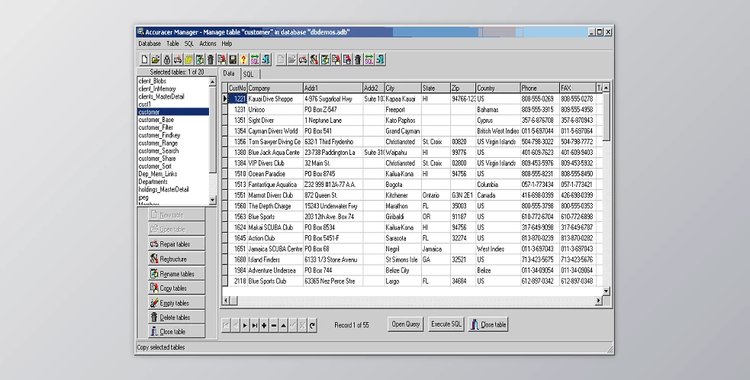Click Close table button in left panel
750x380 pixels.
176,331
